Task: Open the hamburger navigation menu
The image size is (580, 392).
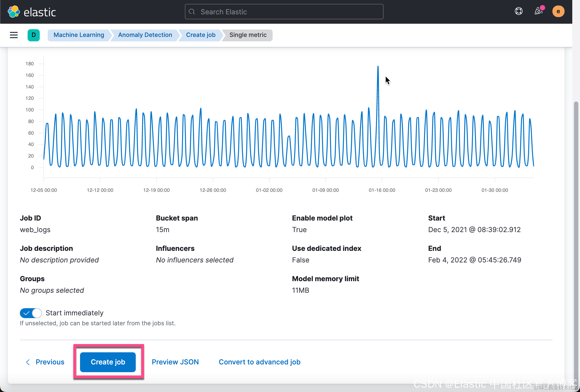Action: (x=14, y=35)
